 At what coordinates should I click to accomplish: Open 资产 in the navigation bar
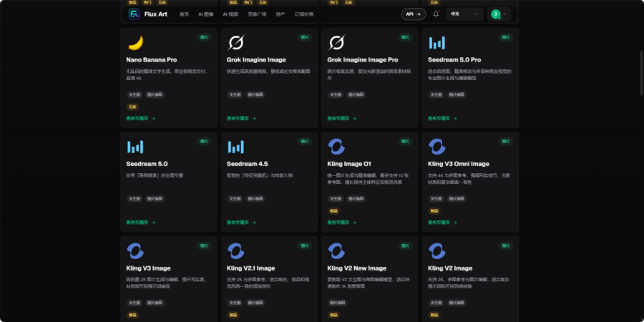(280, 14)
